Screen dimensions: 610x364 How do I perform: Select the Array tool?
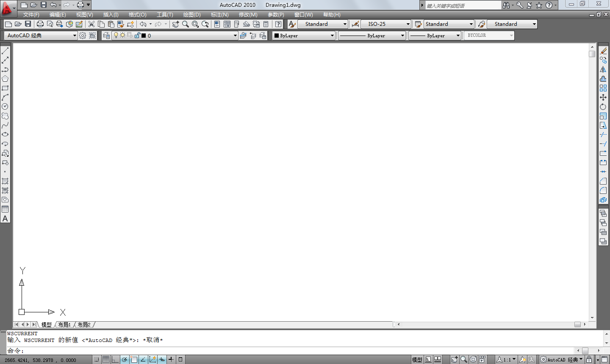click(x=603, y=88)
